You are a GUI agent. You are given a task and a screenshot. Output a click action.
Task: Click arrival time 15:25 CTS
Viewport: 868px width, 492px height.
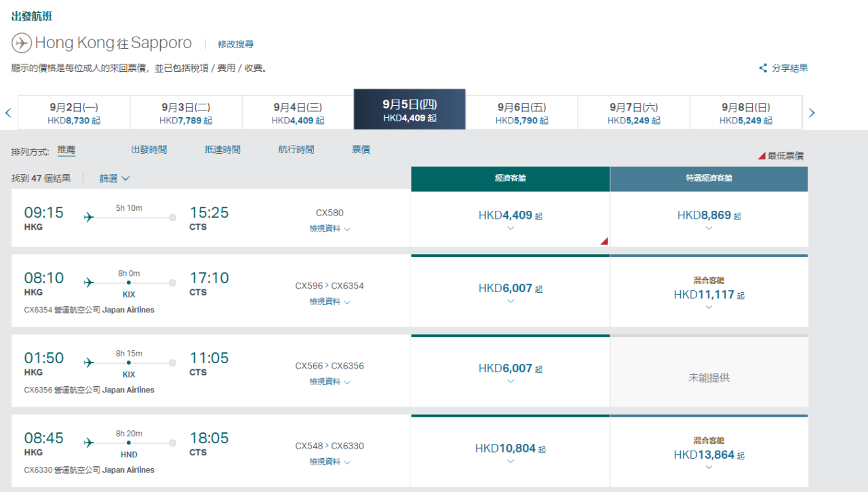tap(209, 218)
